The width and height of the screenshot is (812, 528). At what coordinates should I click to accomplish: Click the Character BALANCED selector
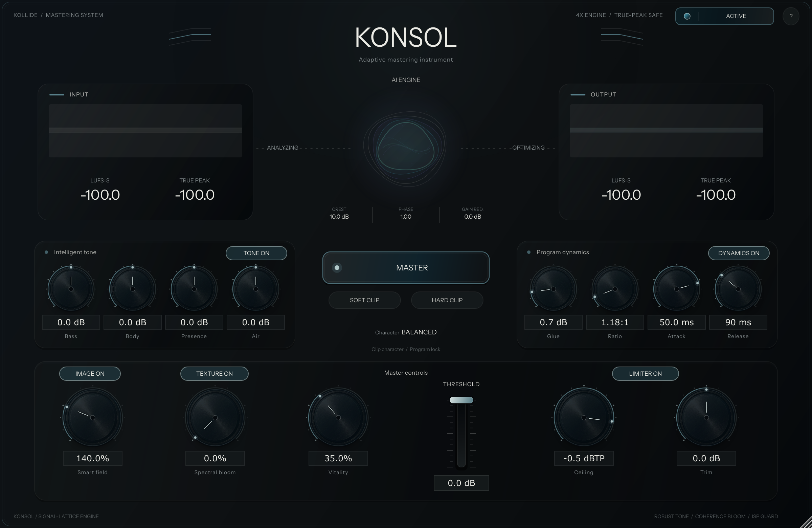tap(406, 332)
